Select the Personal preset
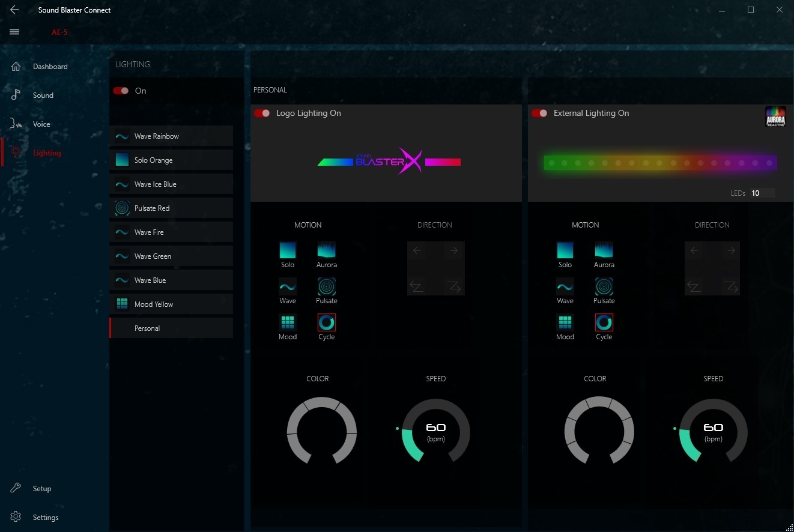 tap(171, 328)
